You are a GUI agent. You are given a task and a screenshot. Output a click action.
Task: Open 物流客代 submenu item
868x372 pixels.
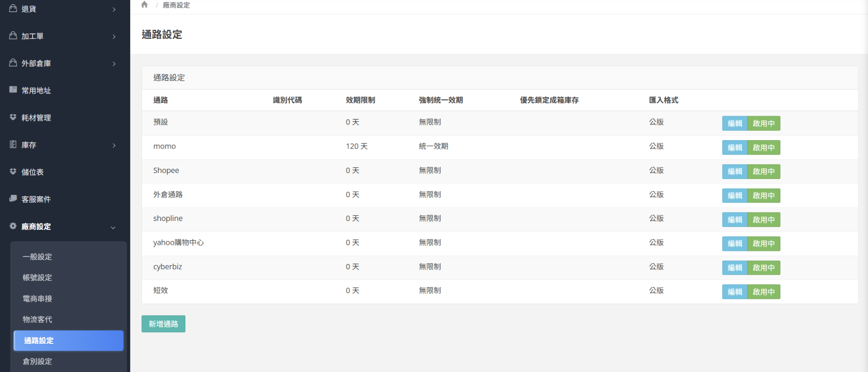(x=38, y=320)
